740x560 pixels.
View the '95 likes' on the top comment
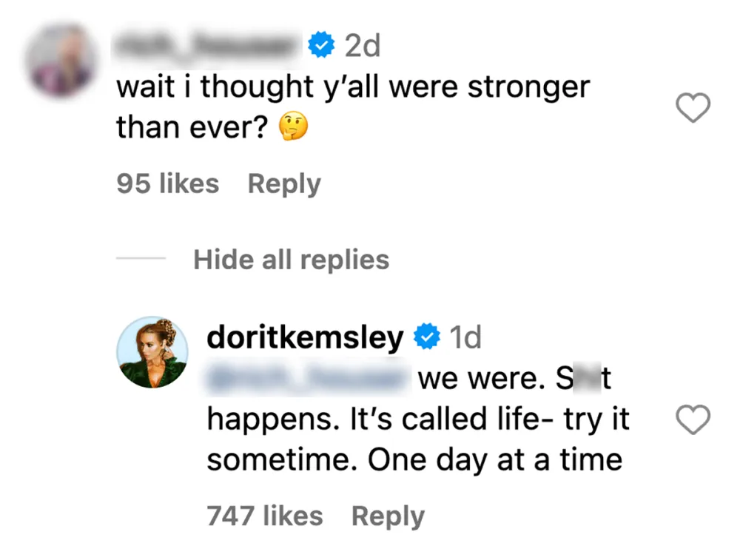[x=166, y=183]
